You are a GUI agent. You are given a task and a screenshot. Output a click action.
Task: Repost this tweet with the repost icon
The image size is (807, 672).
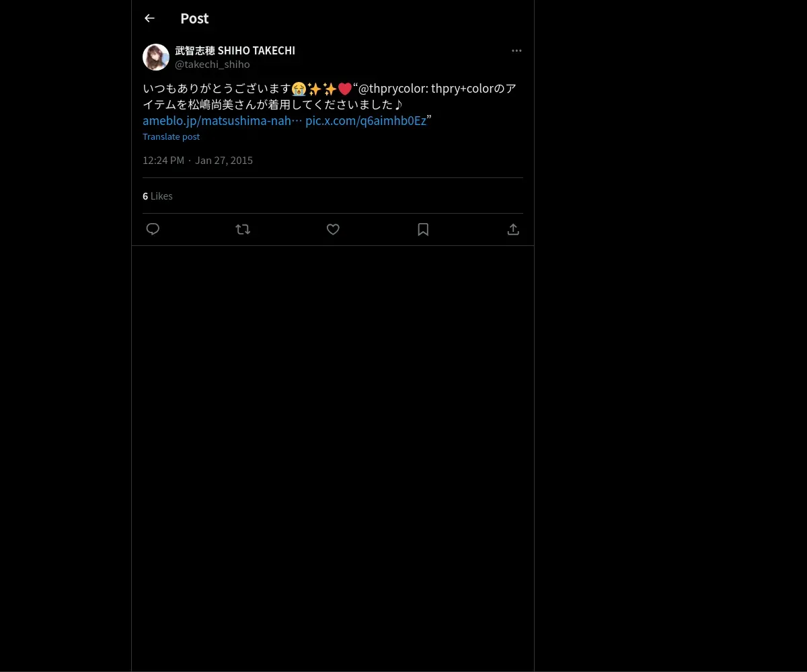point(243,229)
